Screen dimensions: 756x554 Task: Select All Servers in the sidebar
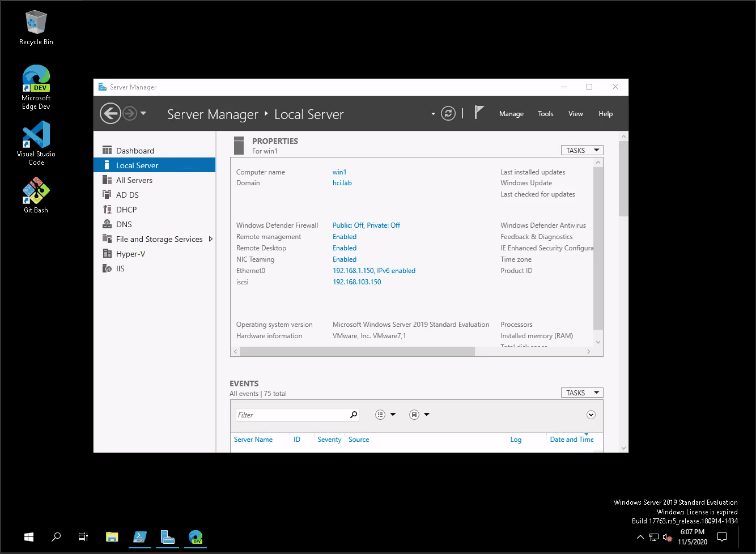tap(154, 180)
